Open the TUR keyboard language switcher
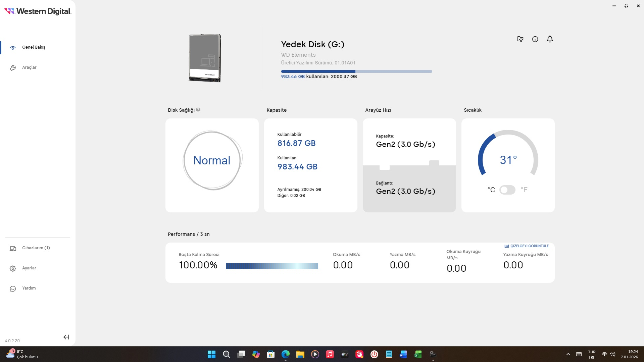The image size is (644, 362). pos(592,354)
